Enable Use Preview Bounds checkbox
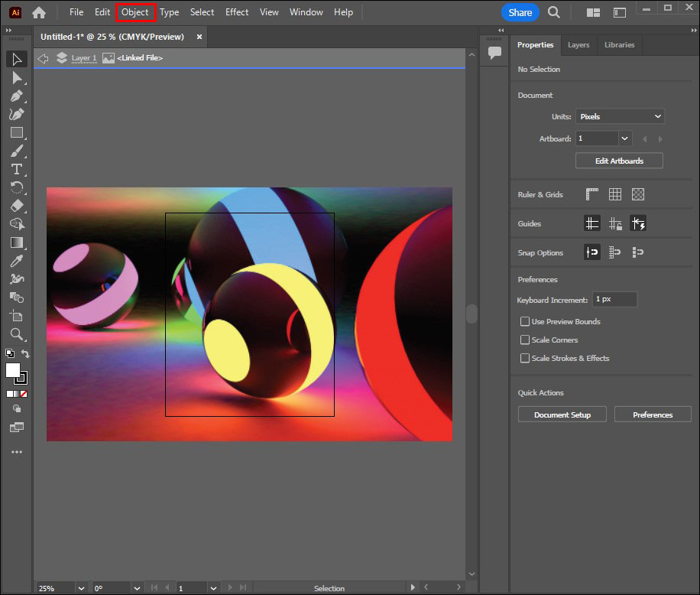 525,322
